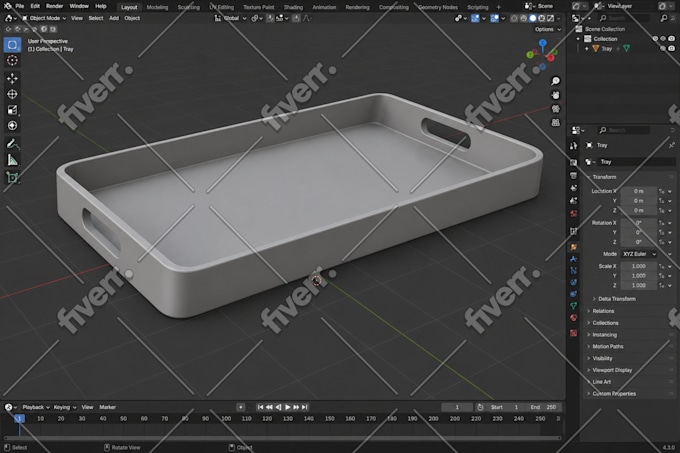This screenshot has height=453, width=680.
Task: Open the viewport Add menu
Action: (x=114, y=18)
